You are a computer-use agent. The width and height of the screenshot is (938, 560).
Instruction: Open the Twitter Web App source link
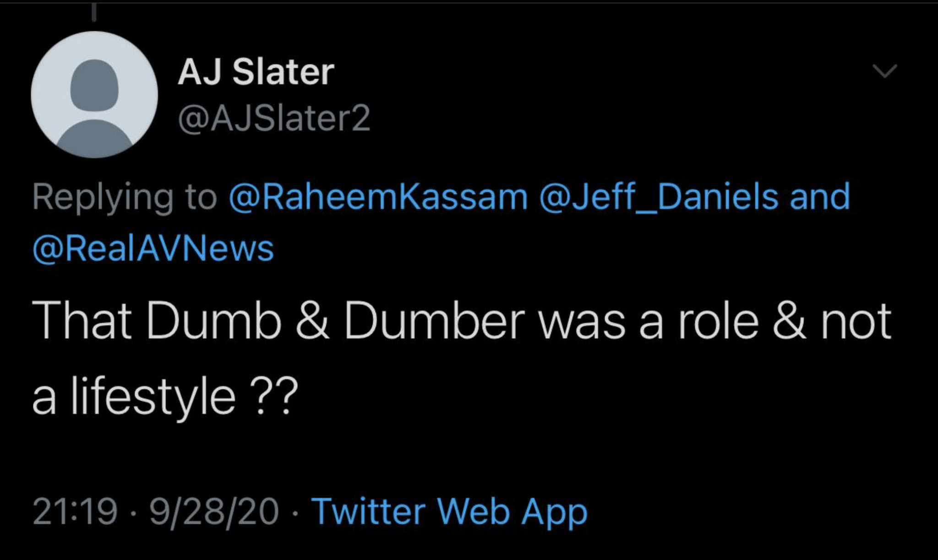[449, 511]
